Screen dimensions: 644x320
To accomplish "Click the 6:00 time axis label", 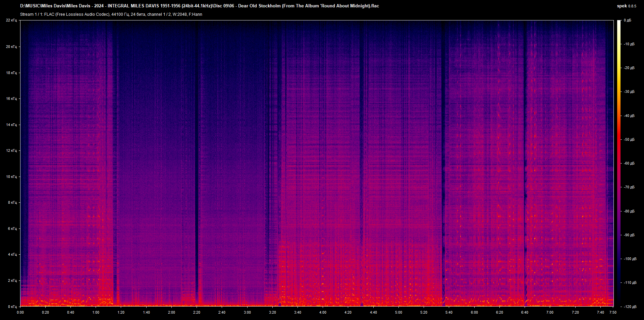I will (x=474, y=312).
